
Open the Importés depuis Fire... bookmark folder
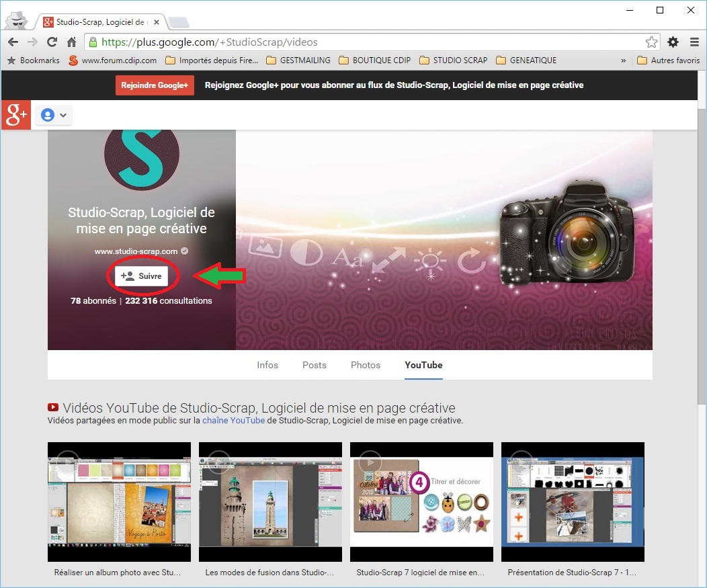212,60
